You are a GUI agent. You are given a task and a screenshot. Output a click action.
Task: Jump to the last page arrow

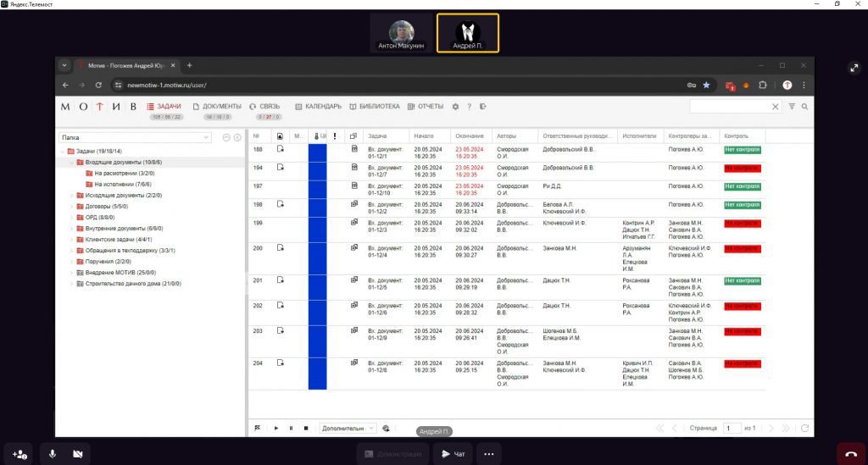pos(786,428)
